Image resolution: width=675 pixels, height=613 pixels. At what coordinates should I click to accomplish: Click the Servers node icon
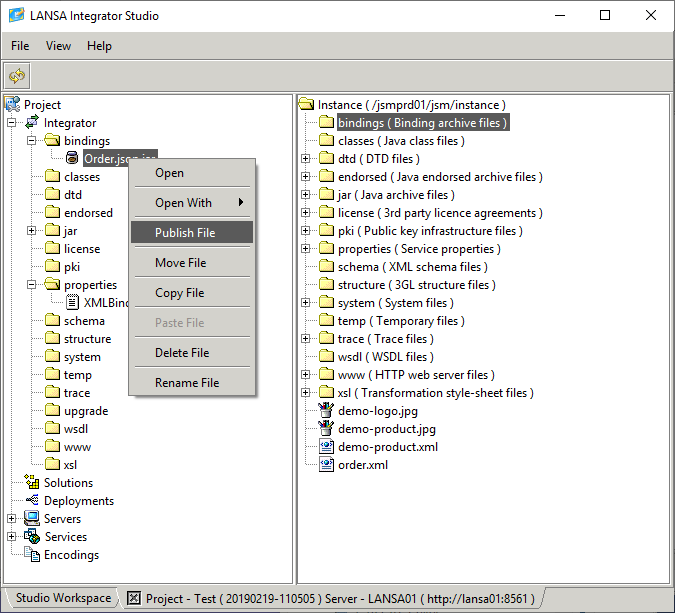tap(32, 519)
